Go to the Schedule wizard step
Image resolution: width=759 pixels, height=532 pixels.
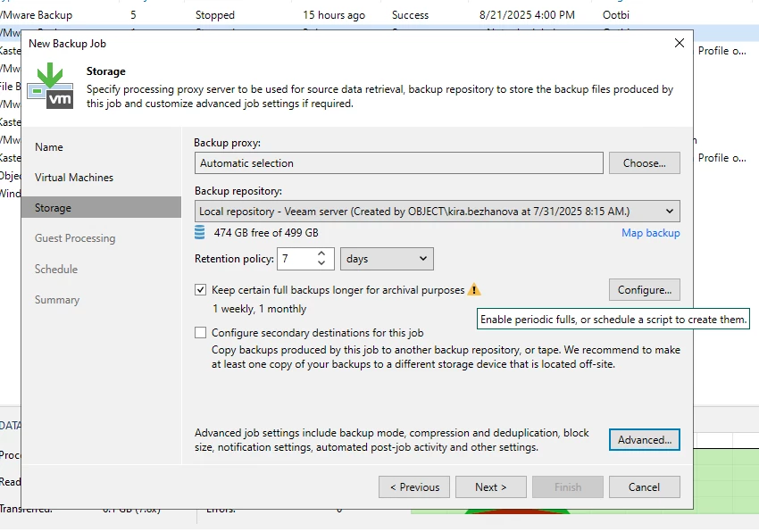tap(56, 270)
